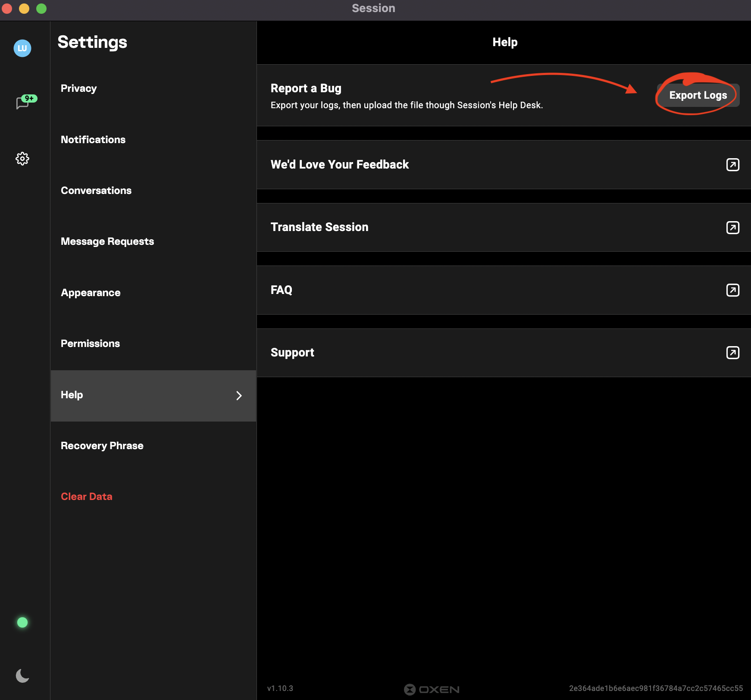Open the LU profile avatar
Image resolution: width=751 pixels, height=700 pixels.
(22, 48)
